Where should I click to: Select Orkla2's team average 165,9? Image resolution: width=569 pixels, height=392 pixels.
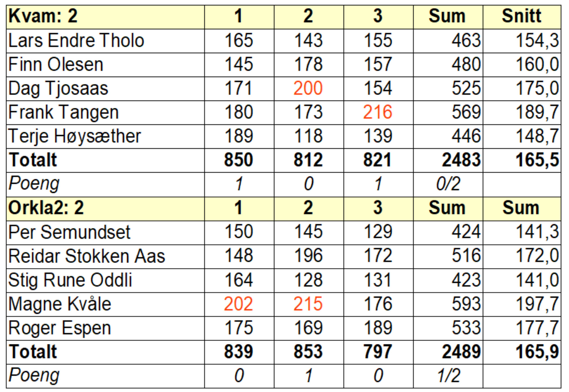click(537, 352)
